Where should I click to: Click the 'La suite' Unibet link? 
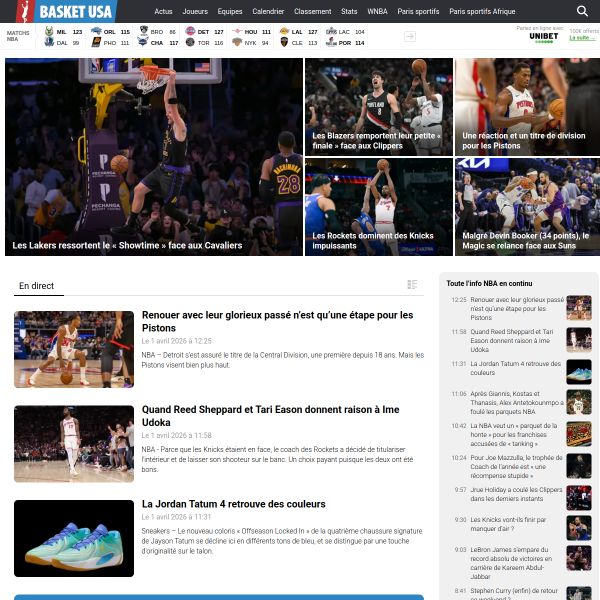click(x=582, y=38)
